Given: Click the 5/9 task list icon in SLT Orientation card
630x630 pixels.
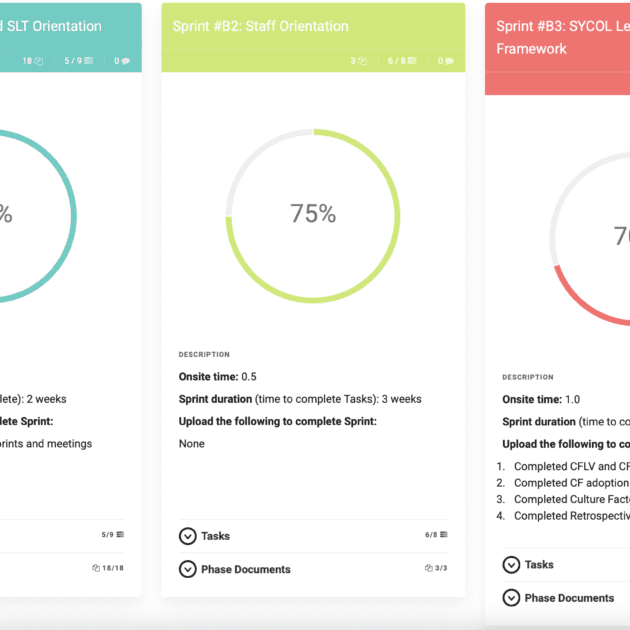Looking at the screenshot, I should (x=120, y=534).
